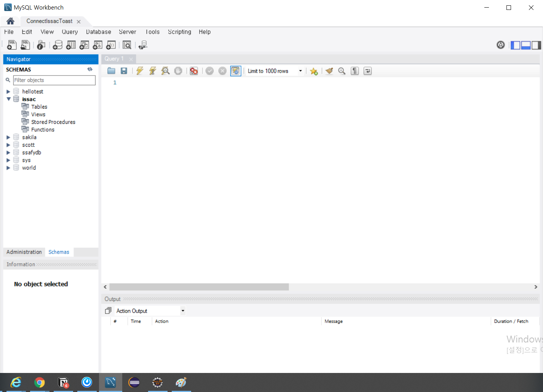Reconnect to DBMS icon
Viewport: 543px width, 392px height.
143,45
